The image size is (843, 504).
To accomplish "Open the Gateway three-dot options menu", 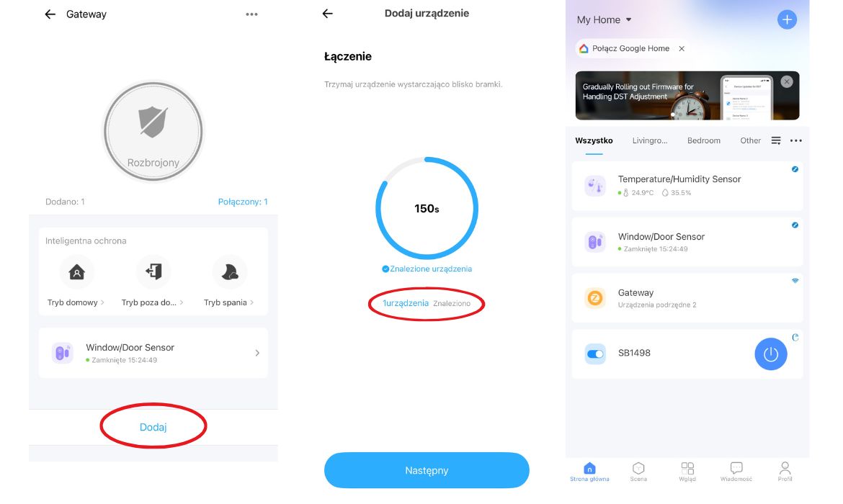I will click(251, 14).
